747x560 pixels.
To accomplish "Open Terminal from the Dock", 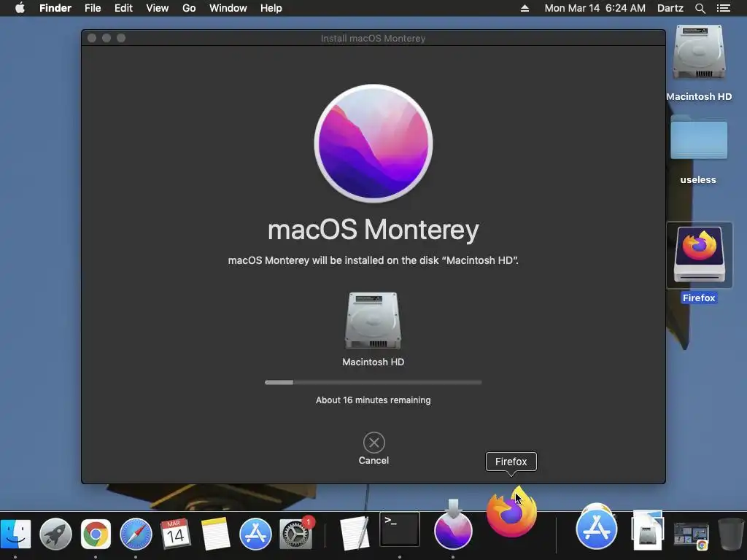I will coord(400,529).
